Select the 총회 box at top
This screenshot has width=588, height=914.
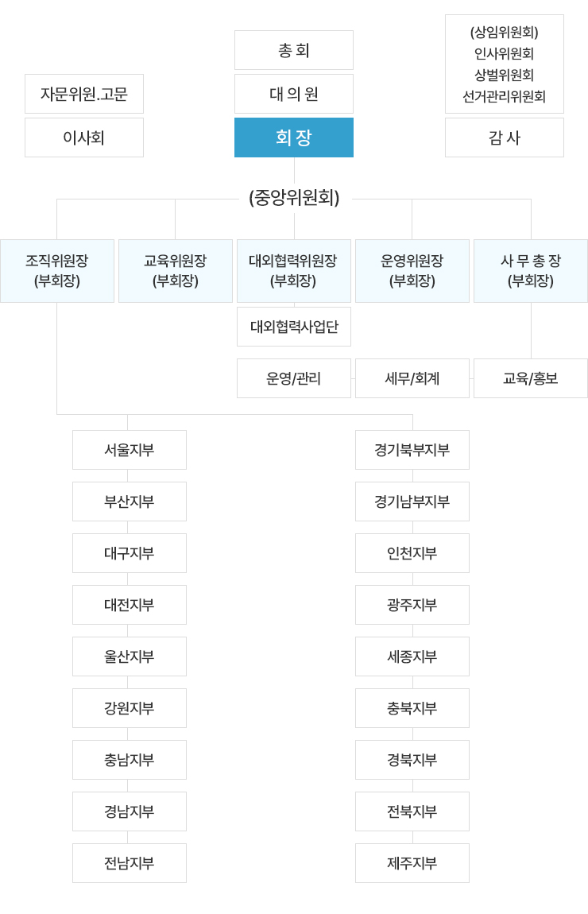tap(294, 50)
